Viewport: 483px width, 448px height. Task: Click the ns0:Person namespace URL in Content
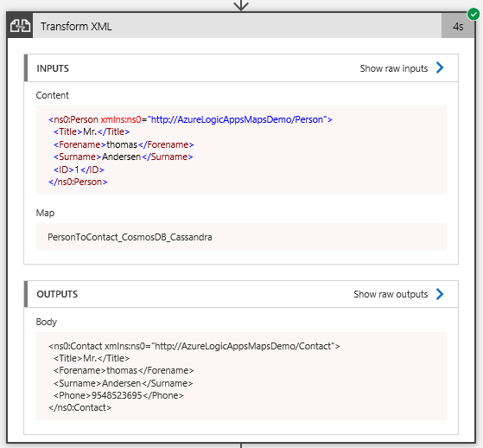(x=237, y=119)
